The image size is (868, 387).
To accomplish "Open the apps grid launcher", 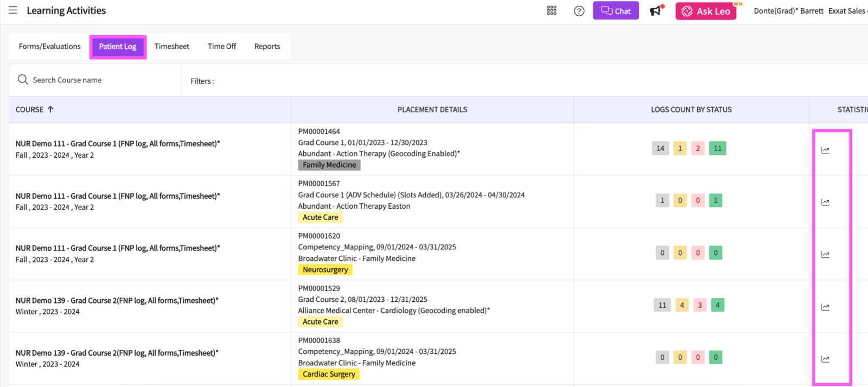I will point(551,11).
